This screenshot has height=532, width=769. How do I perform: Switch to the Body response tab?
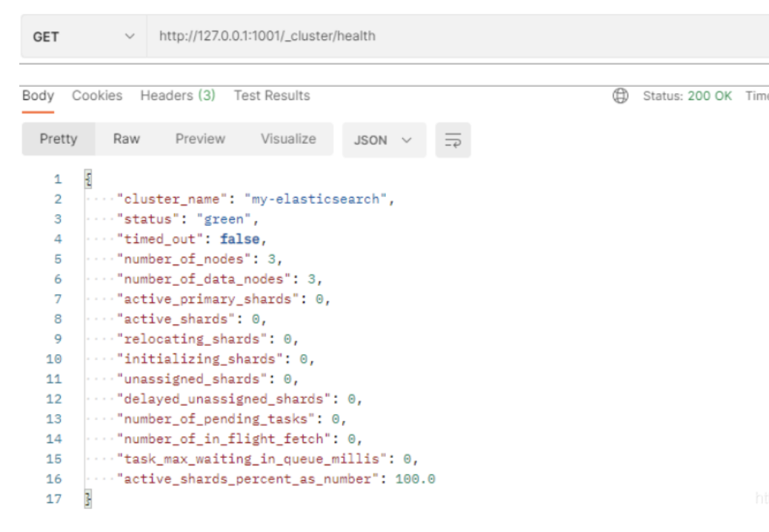point(38,96)
